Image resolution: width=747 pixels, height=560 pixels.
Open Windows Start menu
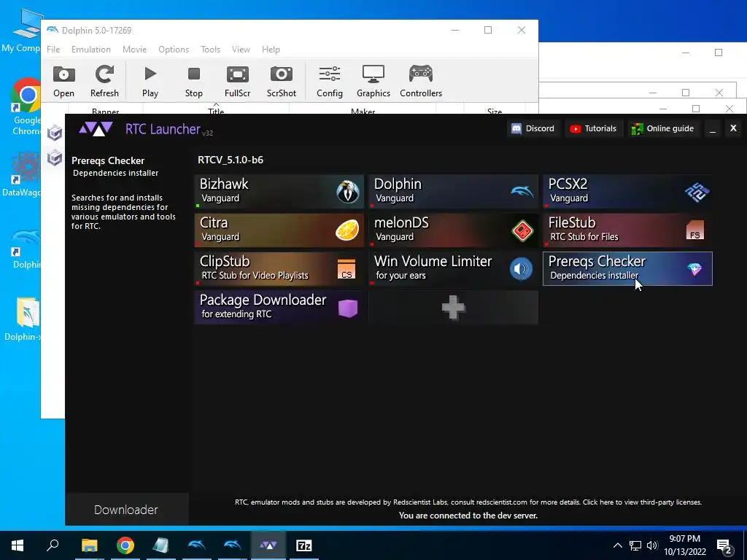pyautogui.click(x=18, y=545)
